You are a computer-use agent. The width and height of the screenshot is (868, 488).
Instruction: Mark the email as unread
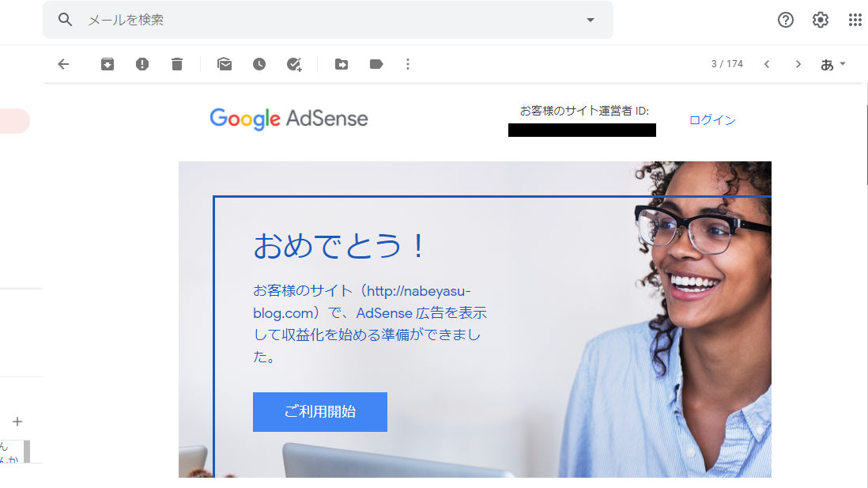(225, 64)
